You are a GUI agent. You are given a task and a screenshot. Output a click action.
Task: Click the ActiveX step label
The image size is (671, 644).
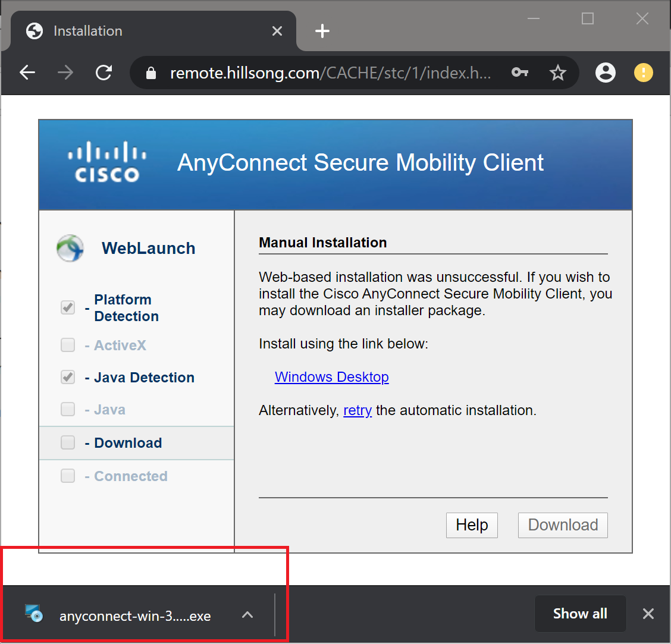pyautogui.click(x=120, y=345)
